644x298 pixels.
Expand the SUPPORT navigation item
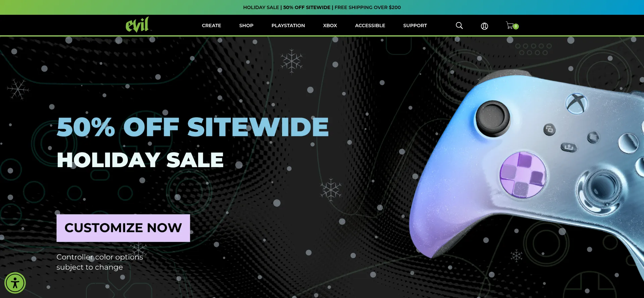tap(415, 26)
